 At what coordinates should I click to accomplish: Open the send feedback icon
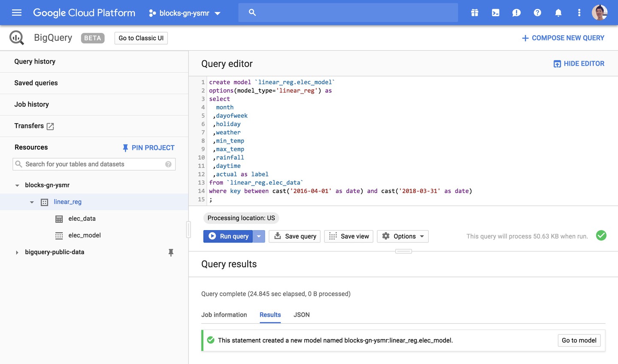click(x=516, y=13)
